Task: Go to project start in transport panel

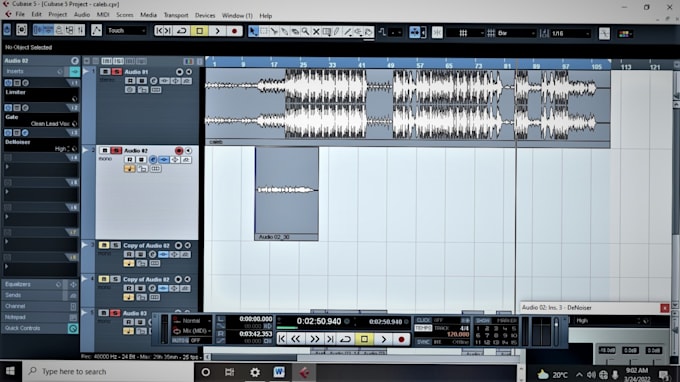Action: 281,339
